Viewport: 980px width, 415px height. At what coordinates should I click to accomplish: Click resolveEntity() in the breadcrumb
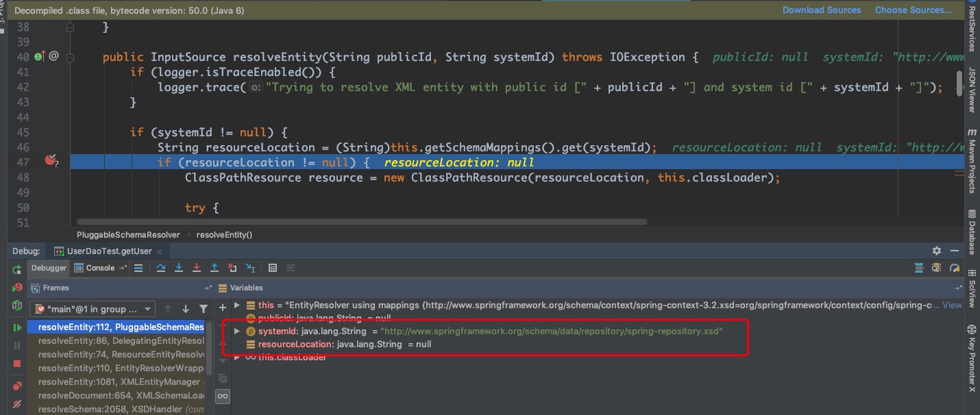click(x=224, y=234)
